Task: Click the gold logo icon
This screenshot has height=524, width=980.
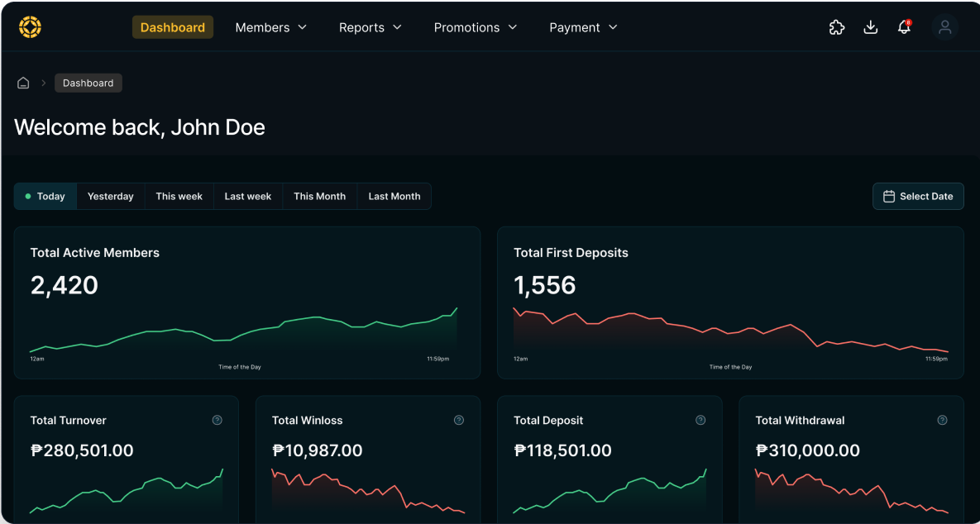Action: pos(30,27)
